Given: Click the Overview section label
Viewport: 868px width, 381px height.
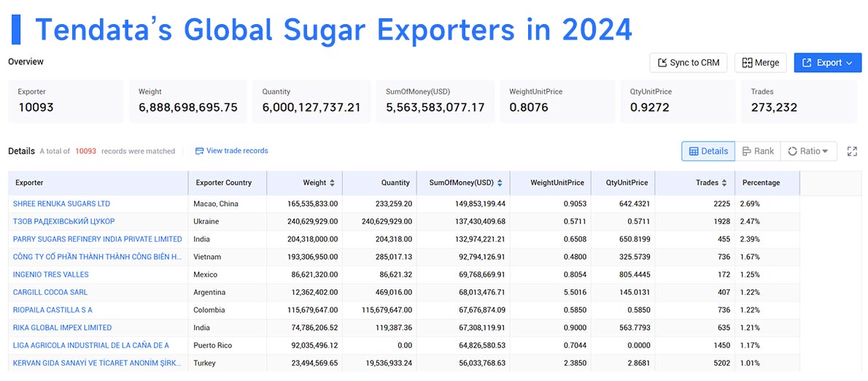Looking at the screenshot, I should pyautogui.click(x=26, y=62).
